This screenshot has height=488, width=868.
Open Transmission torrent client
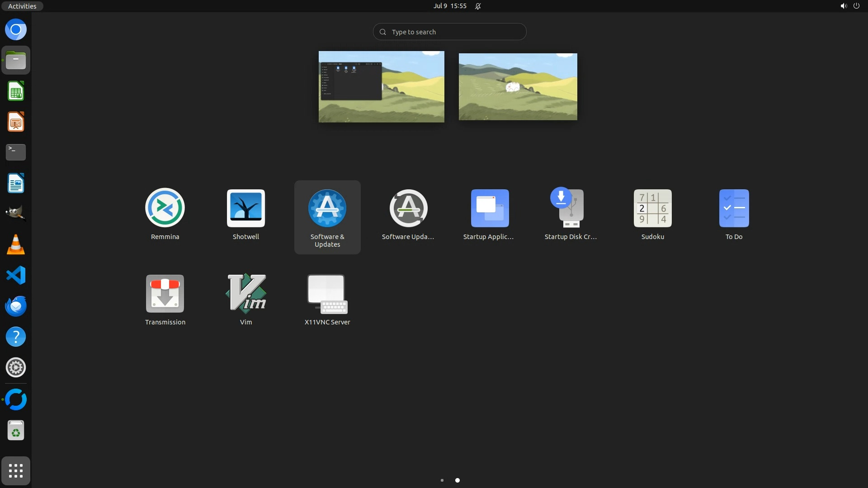tap(165, 294)
